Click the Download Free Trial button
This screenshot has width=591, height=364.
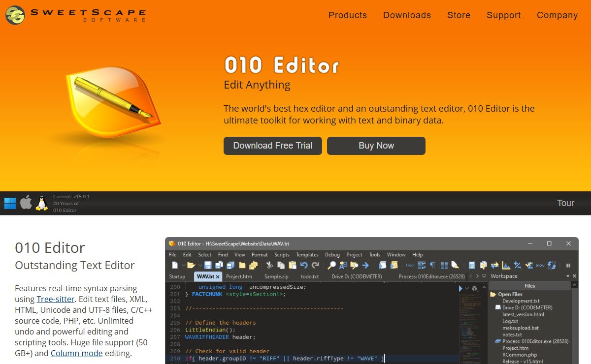click(272, 146)
